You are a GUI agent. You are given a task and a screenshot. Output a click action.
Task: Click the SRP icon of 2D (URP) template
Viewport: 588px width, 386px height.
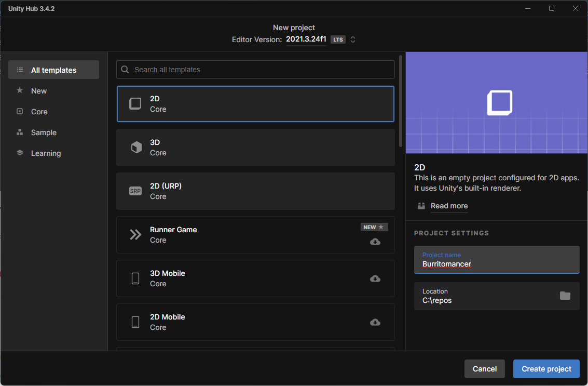point(135,191)
